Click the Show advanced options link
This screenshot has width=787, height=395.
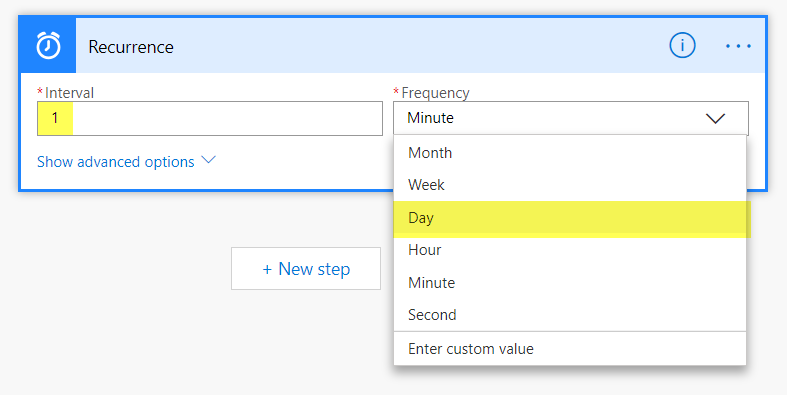point(115,162)
